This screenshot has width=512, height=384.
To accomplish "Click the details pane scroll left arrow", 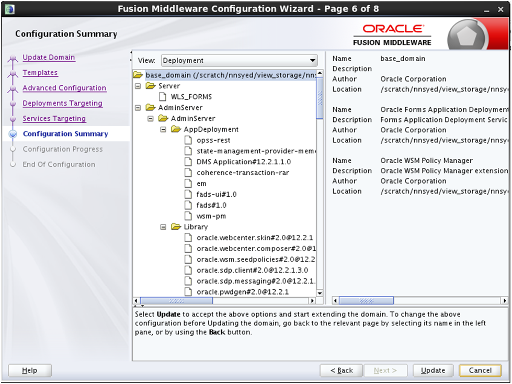I will 335,301.
